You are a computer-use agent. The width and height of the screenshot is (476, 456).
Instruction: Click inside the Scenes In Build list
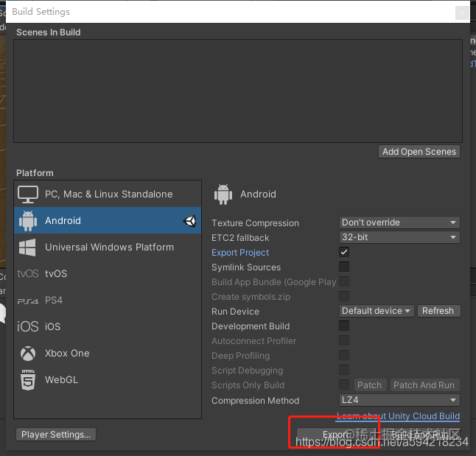[x=238, y=91]
